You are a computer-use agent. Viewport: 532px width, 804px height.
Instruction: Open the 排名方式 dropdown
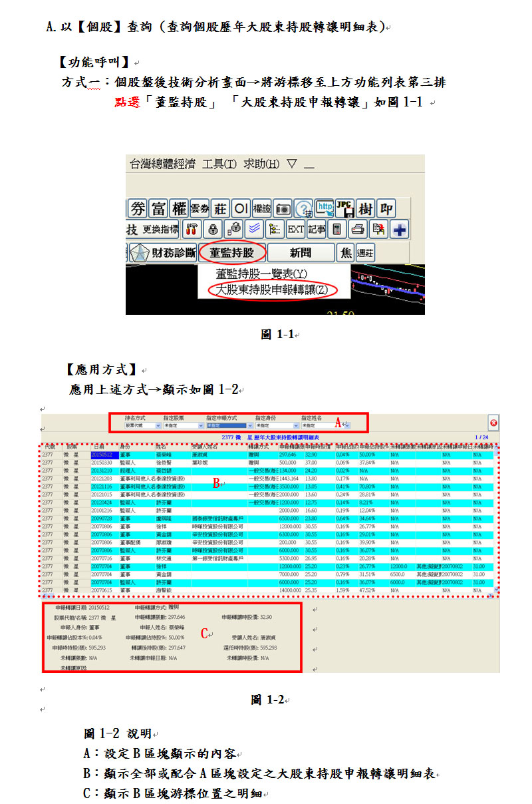(x=143, y=425)
